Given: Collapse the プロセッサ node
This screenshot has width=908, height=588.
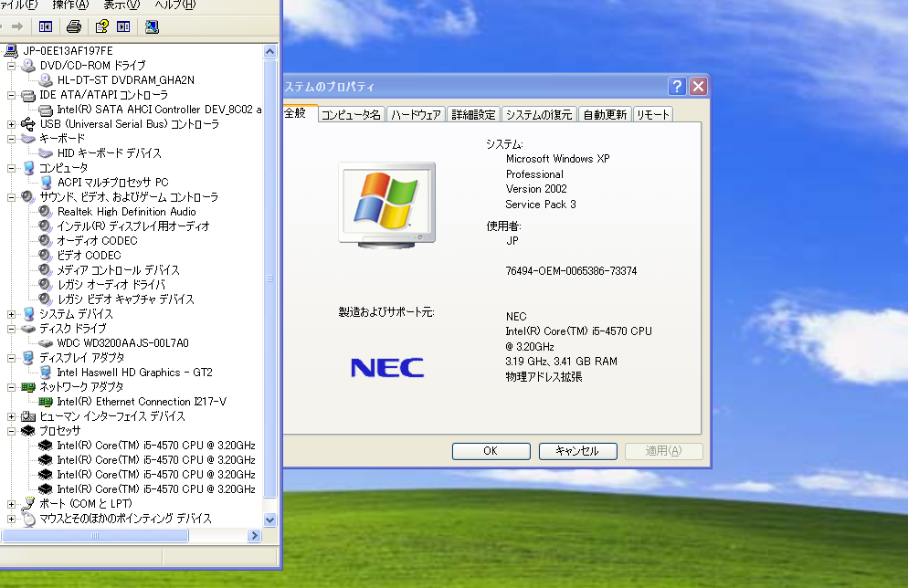Looking at the screenshot, I should point(11,431).
